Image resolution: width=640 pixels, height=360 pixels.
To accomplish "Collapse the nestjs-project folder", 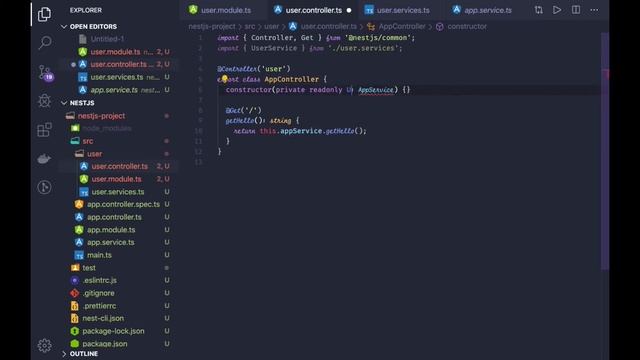I will point(101,116).
